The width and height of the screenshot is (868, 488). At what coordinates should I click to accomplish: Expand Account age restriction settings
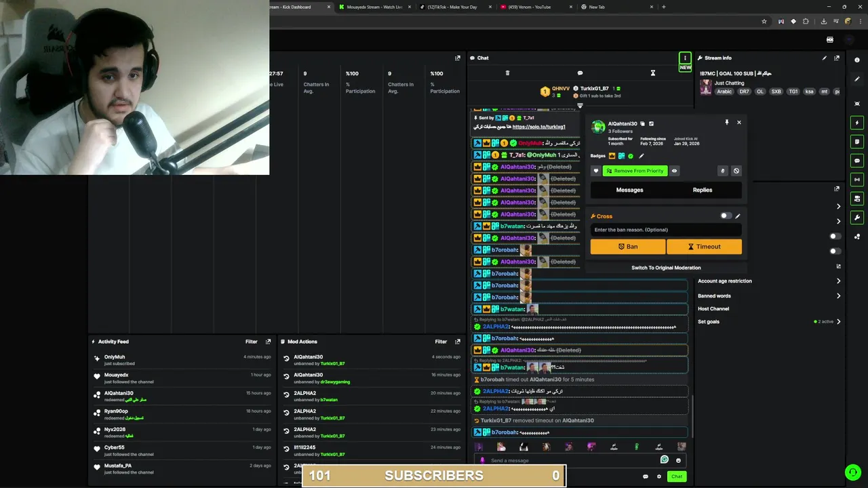[769, 281]
